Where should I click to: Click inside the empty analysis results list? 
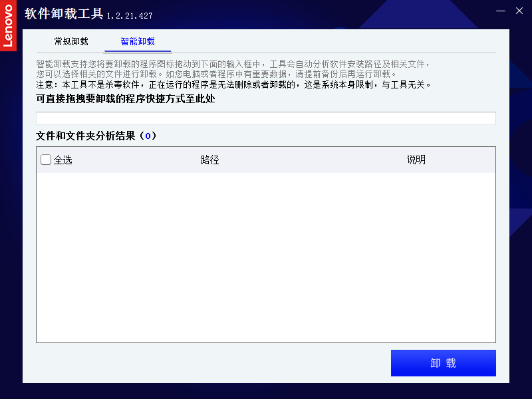tap(265, 257)
